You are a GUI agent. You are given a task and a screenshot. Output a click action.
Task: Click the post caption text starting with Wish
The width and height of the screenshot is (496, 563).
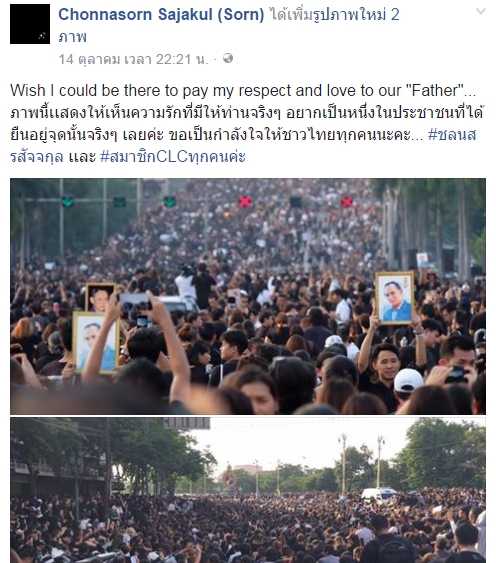pyautogui.click(x=247, y=124)
